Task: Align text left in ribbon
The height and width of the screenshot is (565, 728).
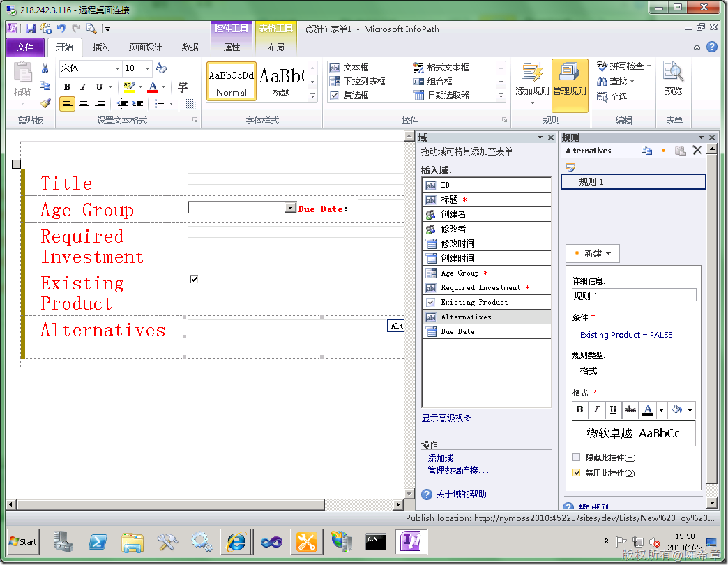Action: point(68,103)
